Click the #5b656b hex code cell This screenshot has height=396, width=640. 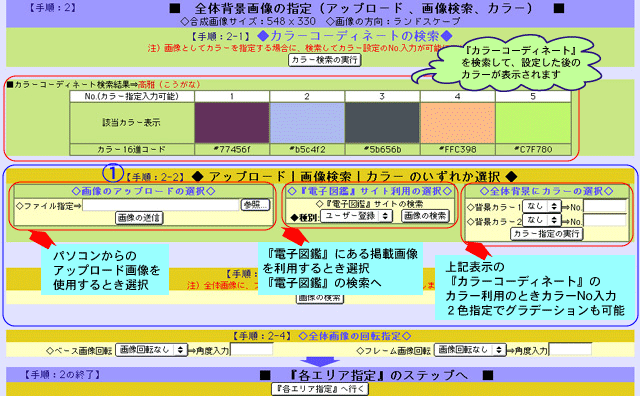(382, 149)
